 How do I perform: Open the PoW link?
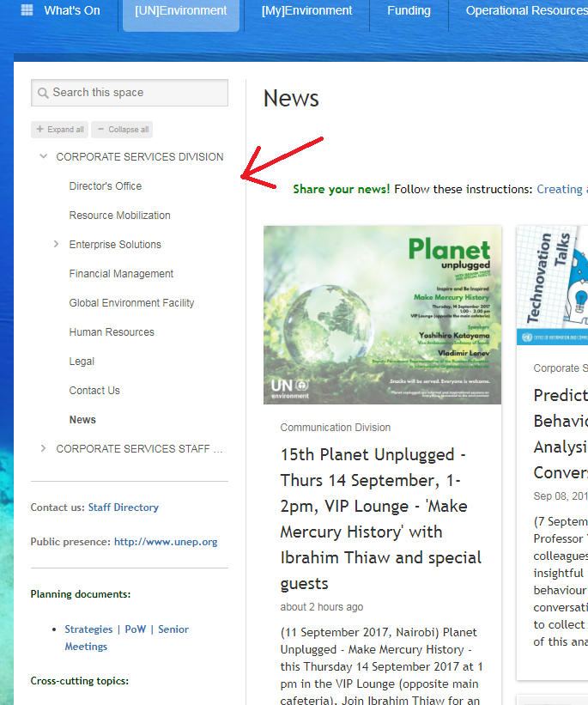(136, 629)
